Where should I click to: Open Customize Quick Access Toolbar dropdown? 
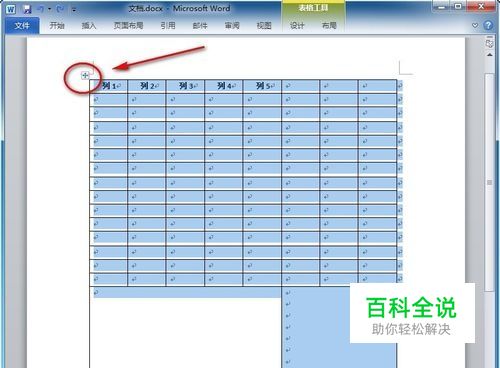pyautogui.click(x=74, y=9)
